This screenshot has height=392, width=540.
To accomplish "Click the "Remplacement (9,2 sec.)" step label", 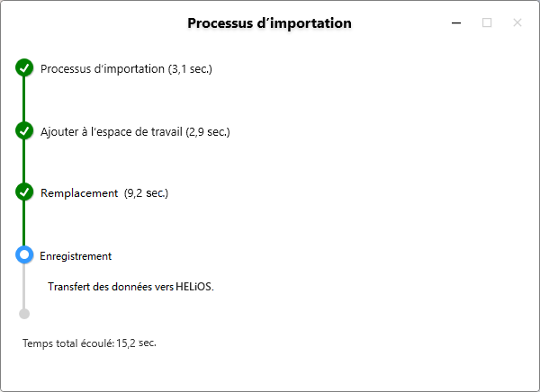I will [x=104, y=193].
